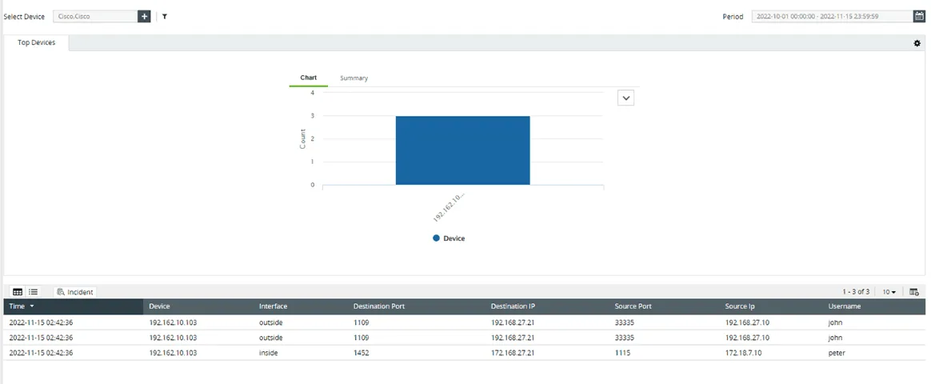
Task: Select the Chart tab
Action: click(309, 78)
